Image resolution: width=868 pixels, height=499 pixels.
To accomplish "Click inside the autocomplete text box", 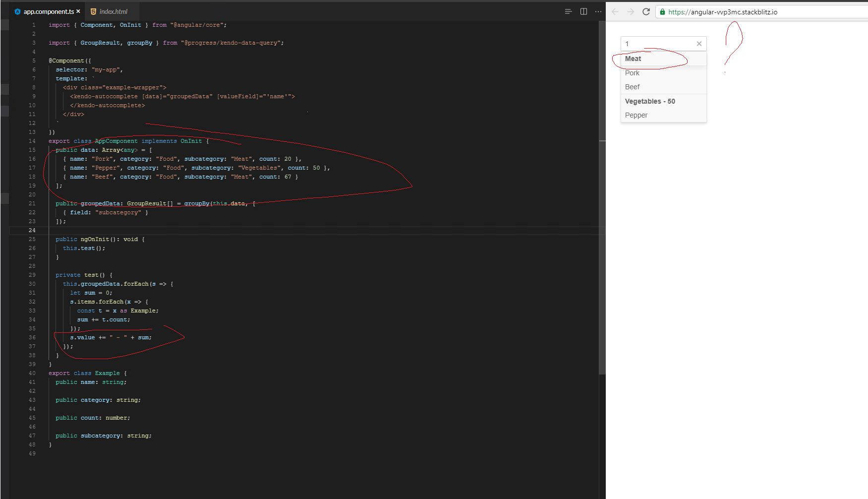I will tap(657, 44).
